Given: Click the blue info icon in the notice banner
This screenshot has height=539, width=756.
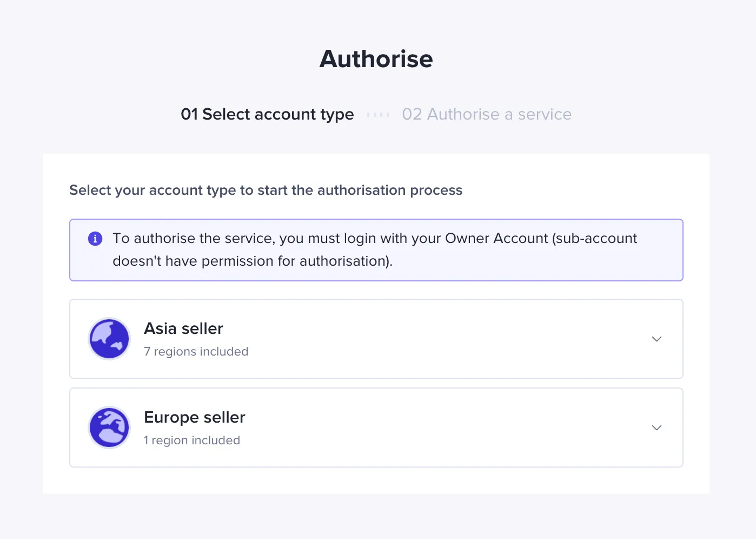Looking at the screenshot, I should point(95,238).
